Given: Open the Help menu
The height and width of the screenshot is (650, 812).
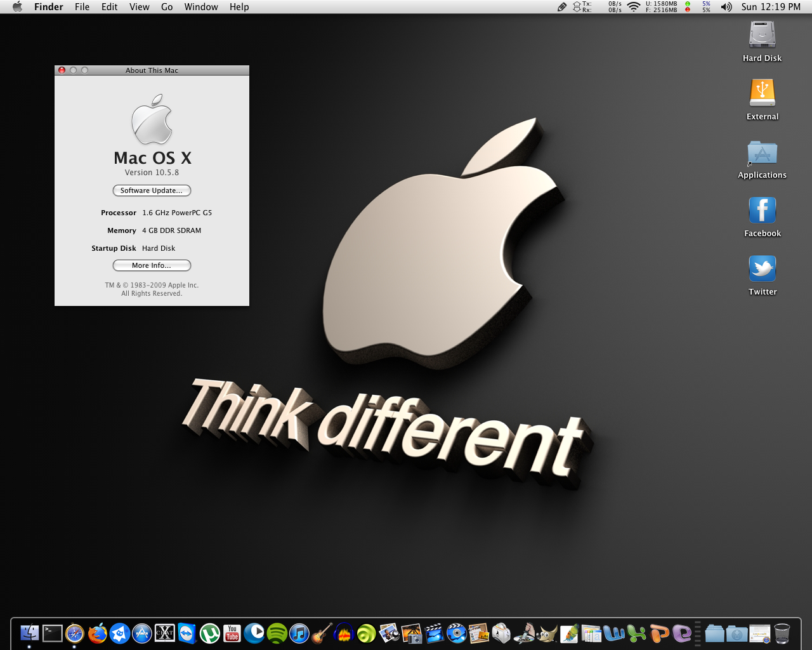Looking at the screenshot, I should coord(239,7).
